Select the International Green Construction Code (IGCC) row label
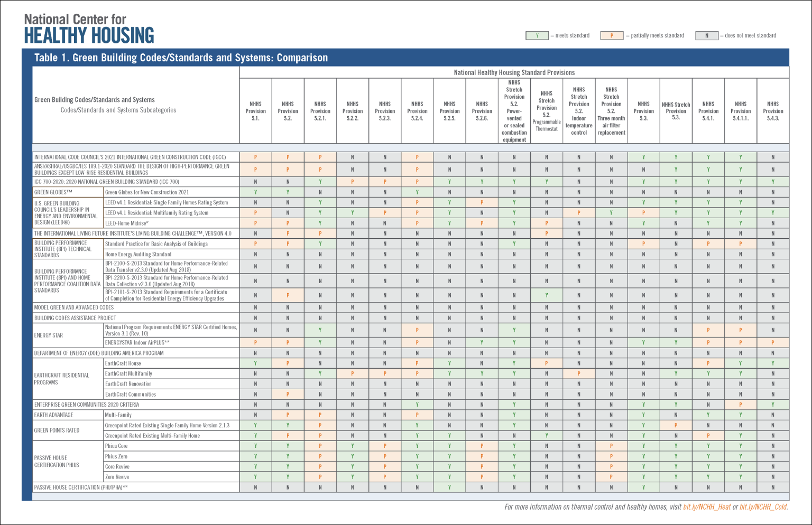The image size is (812, 525). click(130, 157)
